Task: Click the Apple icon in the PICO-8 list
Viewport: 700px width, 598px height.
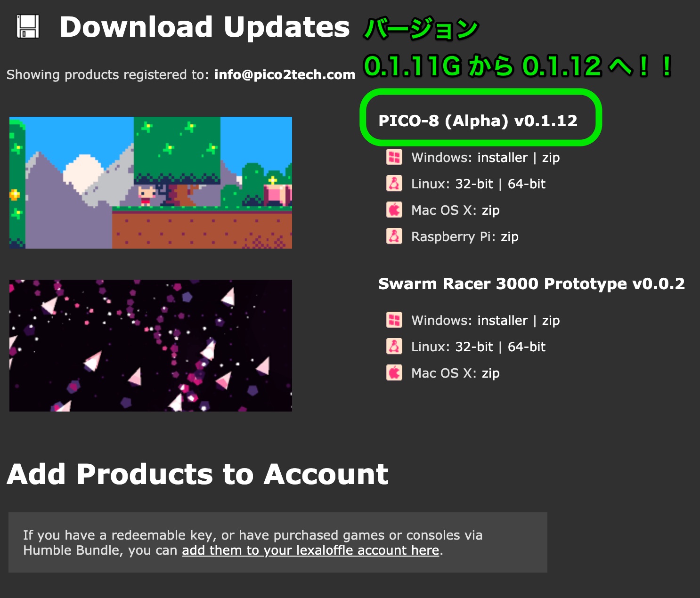Action: pos(394,210)
